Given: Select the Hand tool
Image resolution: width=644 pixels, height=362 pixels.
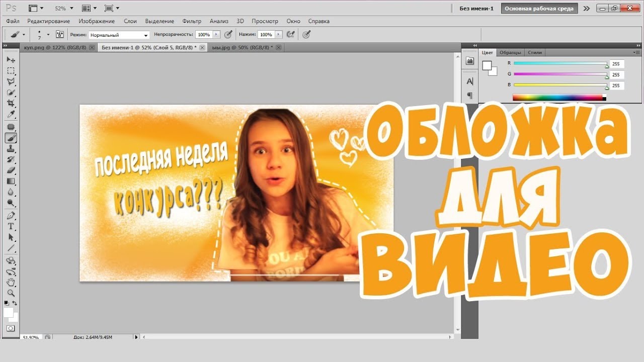Looking at the screenshot, I should pyautogui.click(x=11, y=283).
